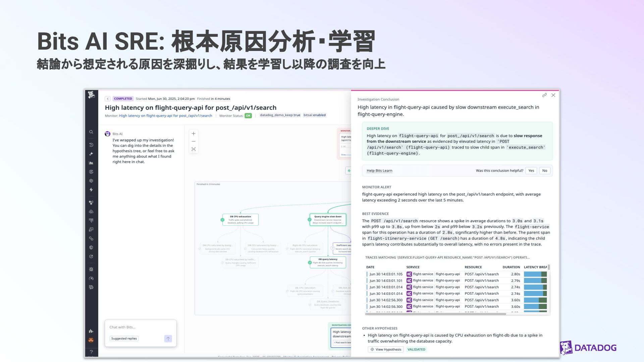Click the View Hypothesis button
Image resolution: width=644 pixels, height=362 pixels.
pyautogui.click(x=385, y=349)
